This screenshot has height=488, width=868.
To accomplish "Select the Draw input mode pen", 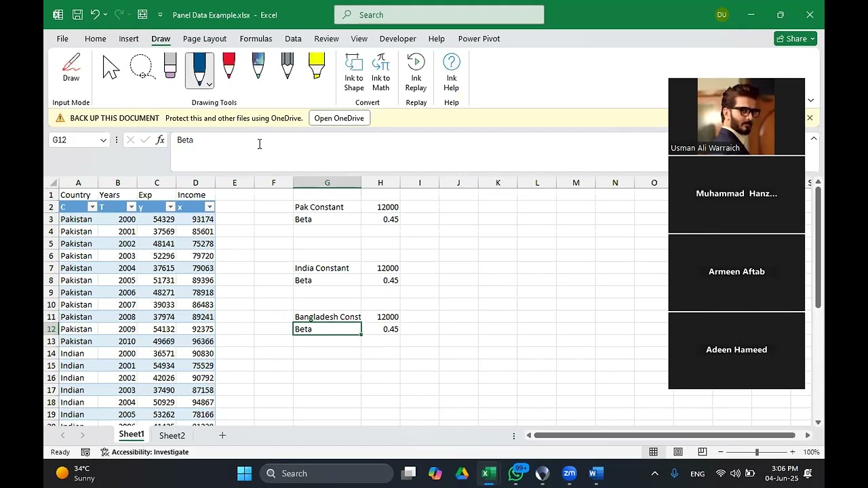I will pyautogui.click(x=71, y=69).
